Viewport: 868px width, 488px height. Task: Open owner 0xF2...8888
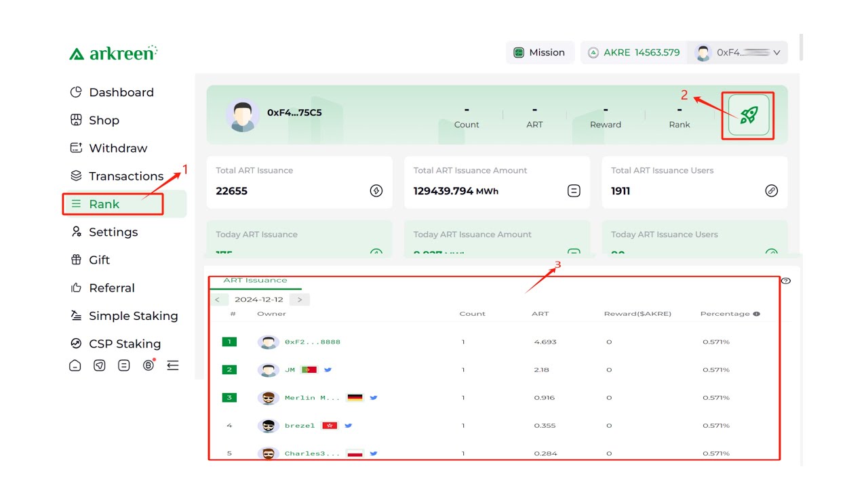tap(313, 342)
